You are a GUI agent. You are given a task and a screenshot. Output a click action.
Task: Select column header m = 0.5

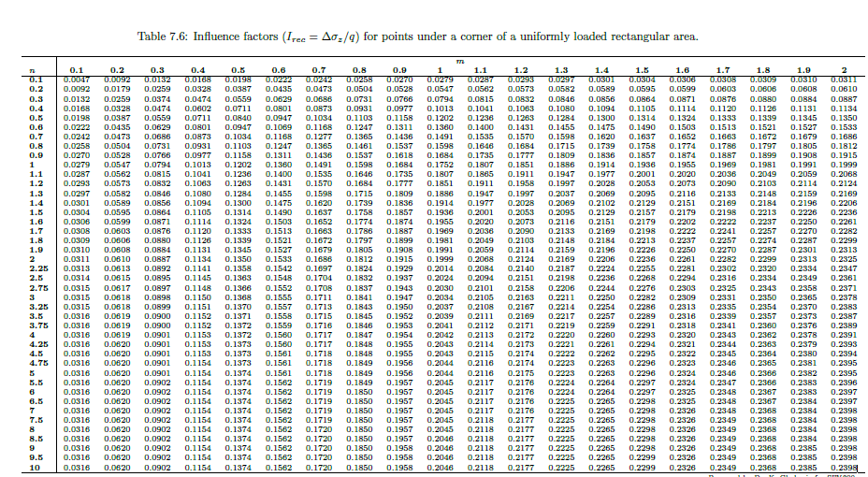coord(238,70)
